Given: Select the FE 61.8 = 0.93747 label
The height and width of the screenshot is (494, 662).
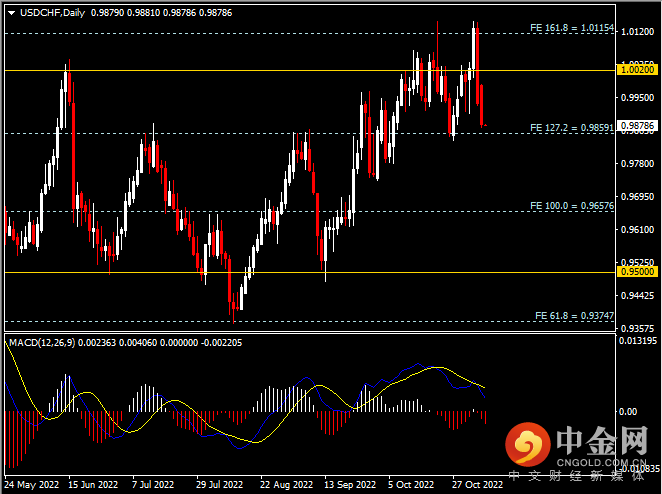Looking at the screenshot, I should point(574,315).
